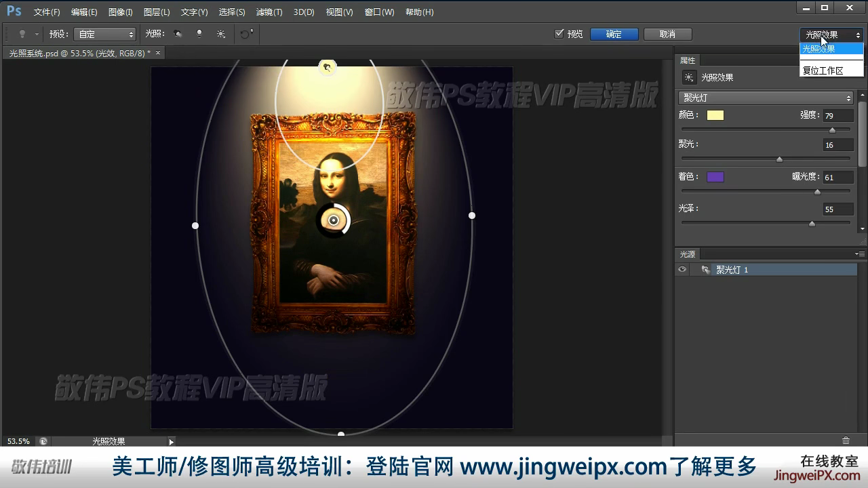Open the 图层(L) menu

157,12
